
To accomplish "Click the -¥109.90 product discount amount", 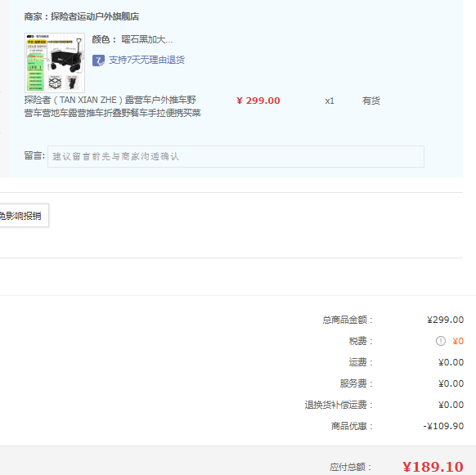I will coord(443,426).
